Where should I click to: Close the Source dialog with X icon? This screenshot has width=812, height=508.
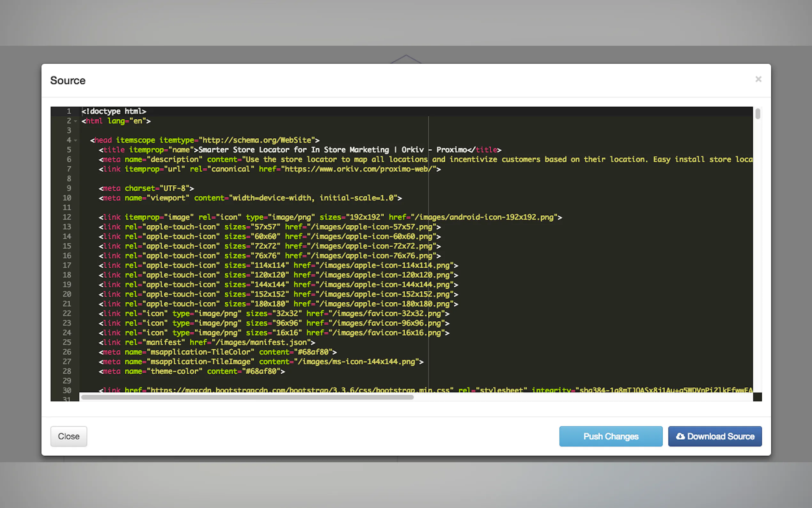point(758,79)
